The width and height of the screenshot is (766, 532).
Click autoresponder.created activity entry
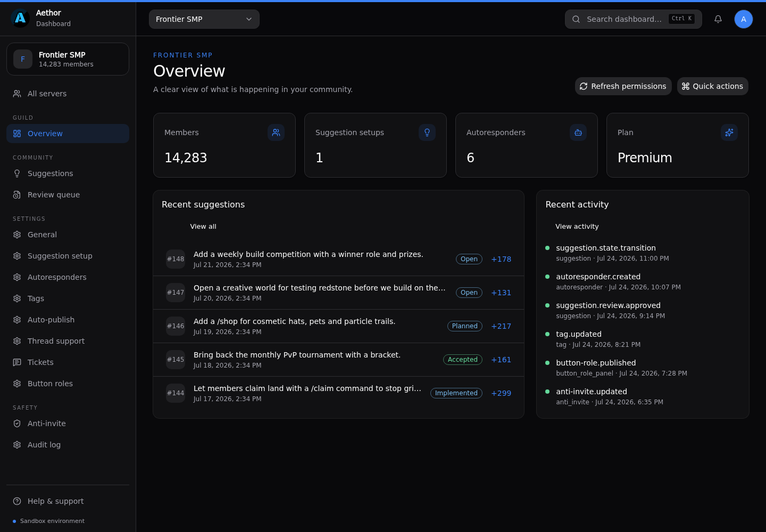point(643,281)
